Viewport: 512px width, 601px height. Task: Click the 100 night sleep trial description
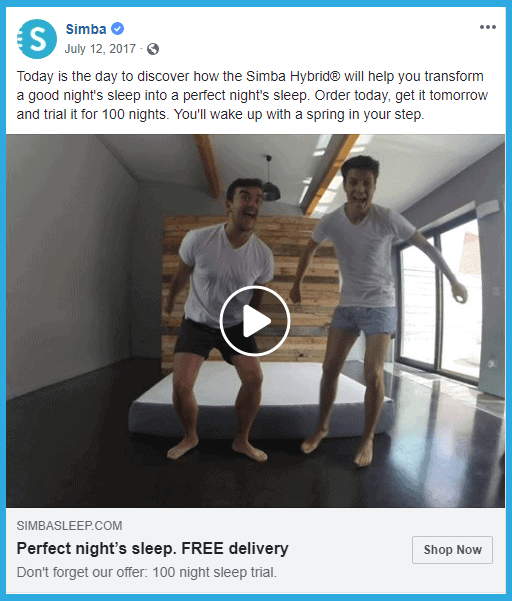[x=146, y=572]
